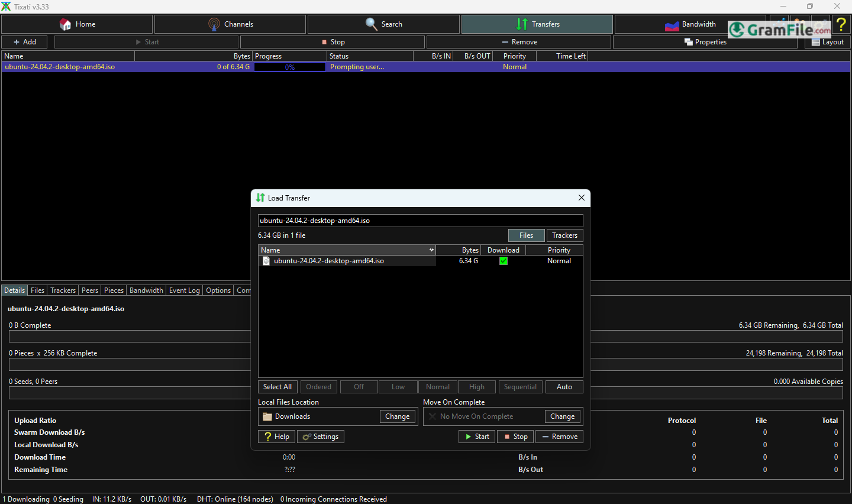This screenshot has width=852, height=504.
Task: Select the Pieces tab
Action: [x=114, y=290]
